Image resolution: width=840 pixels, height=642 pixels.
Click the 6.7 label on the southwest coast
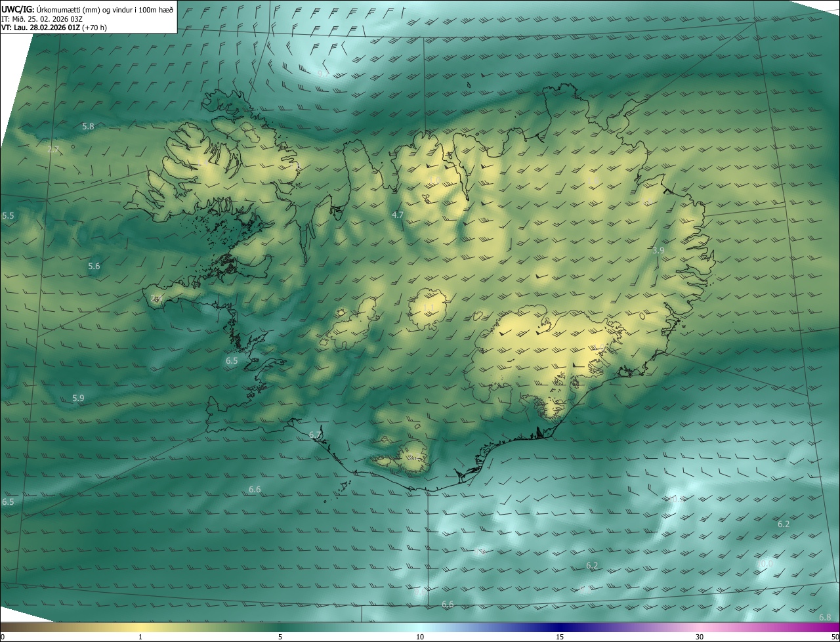click(315, 435)
